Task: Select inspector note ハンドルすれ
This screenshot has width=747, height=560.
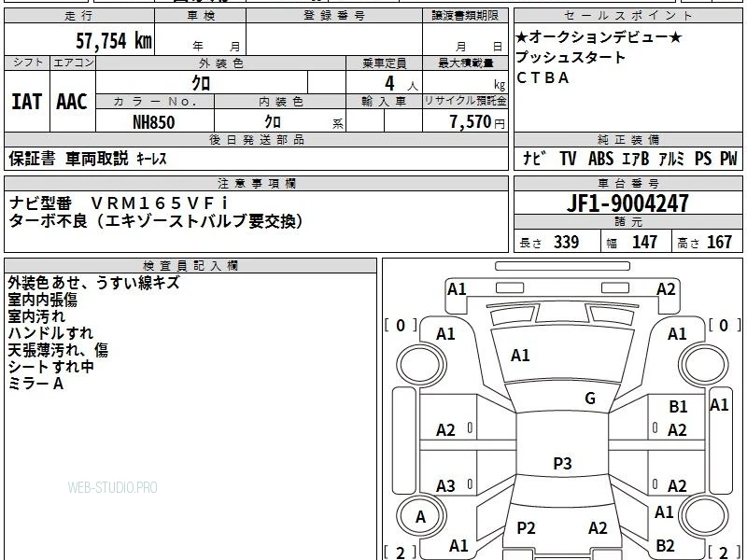Action: point(50,333)
